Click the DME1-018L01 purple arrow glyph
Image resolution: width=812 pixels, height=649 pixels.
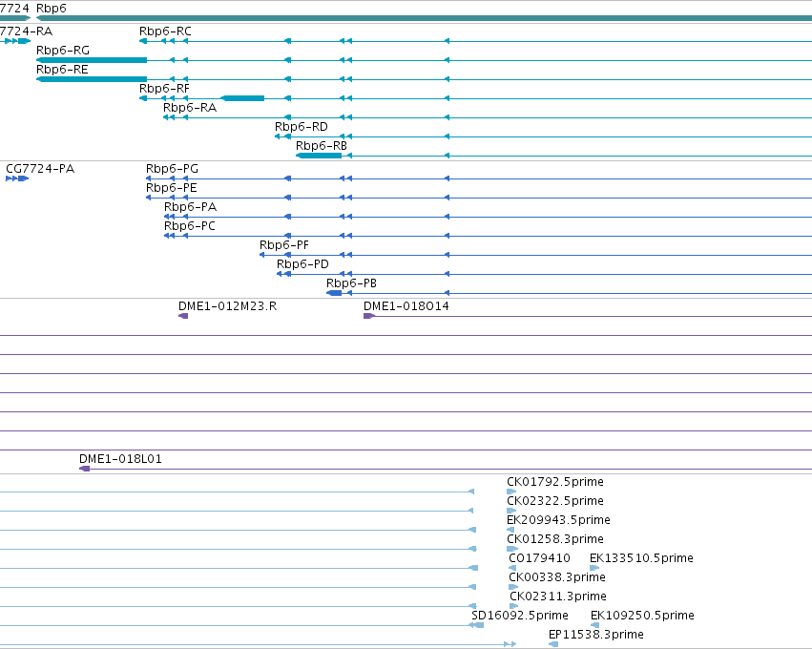tap(84, 469)
